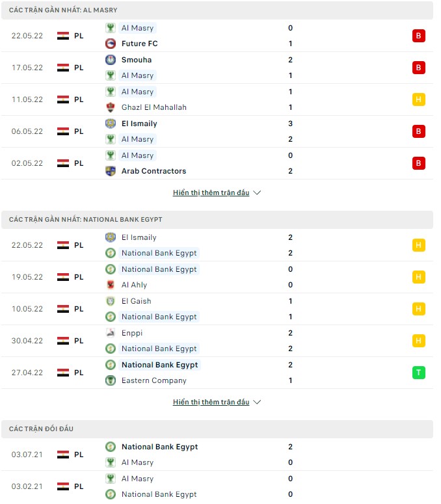Click the yellow H badge for Ghazl El Mahallah match
This screenshot has height=504, width=441.
pos(419,99)
